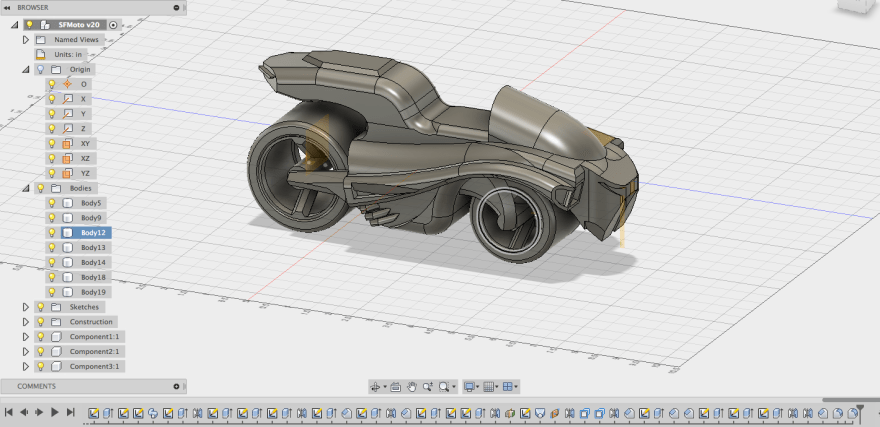Toggle visibility of the XY plane

[x=52, y=143]
